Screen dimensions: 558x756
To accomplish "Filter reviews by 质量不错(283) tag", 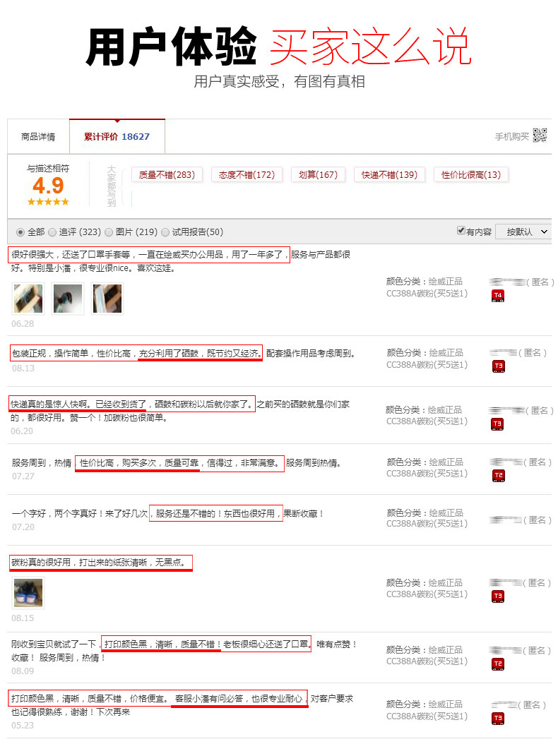I will (x=167, y=174).
